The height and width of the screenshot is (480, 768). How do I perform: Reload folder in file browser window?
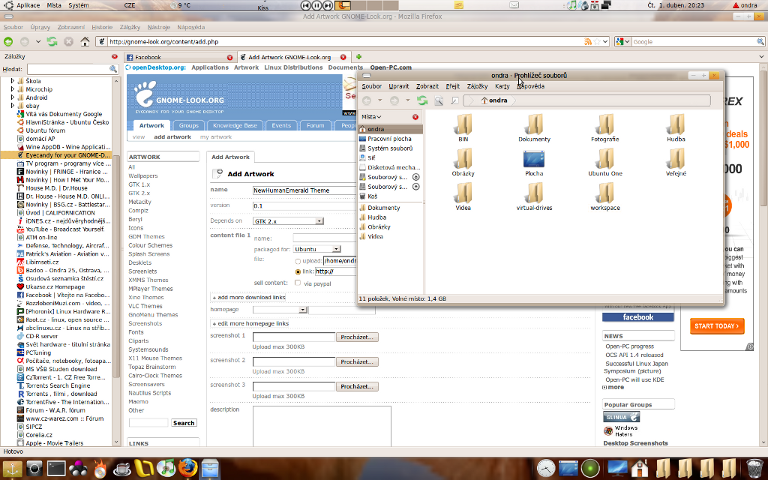point(422,100)
